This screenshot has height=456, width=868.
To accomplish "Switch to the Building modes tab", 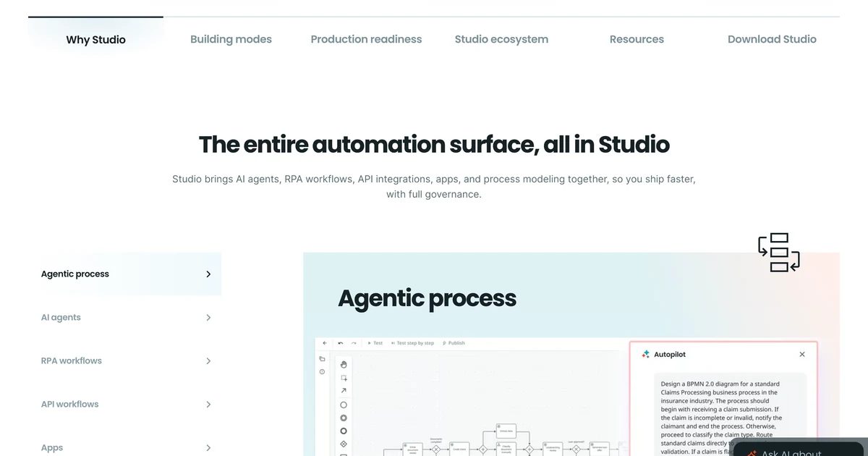I will pyautogui.click(x=231, y=40).
